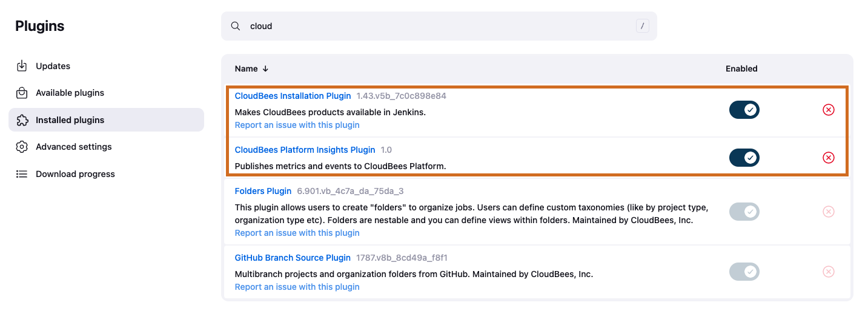Screen dimensions: 868x328
Task: Click the Installed plugins puzzle piece icon
Action: pos(22,120)
